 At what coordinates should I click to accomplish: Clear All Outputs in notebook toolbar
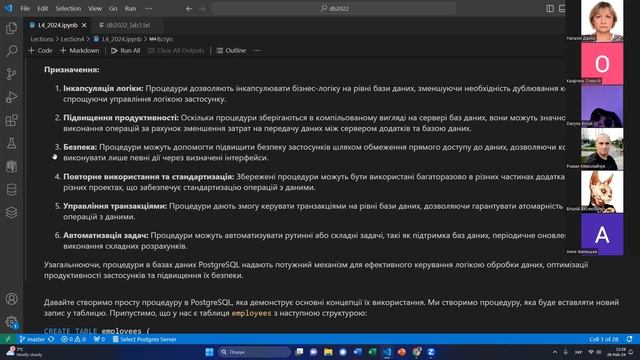(x=176, y=51)
